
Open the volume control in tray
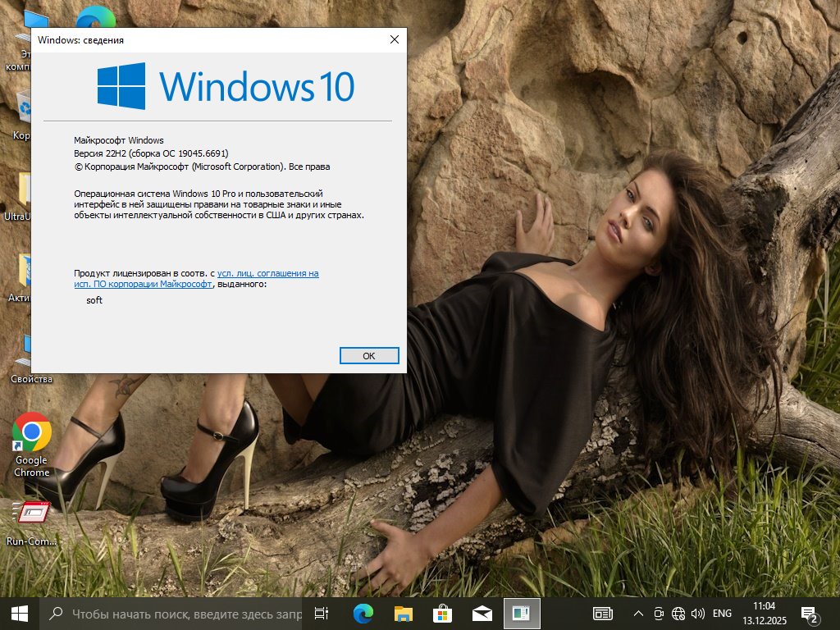pyautogui.click(x=698, y=613)
